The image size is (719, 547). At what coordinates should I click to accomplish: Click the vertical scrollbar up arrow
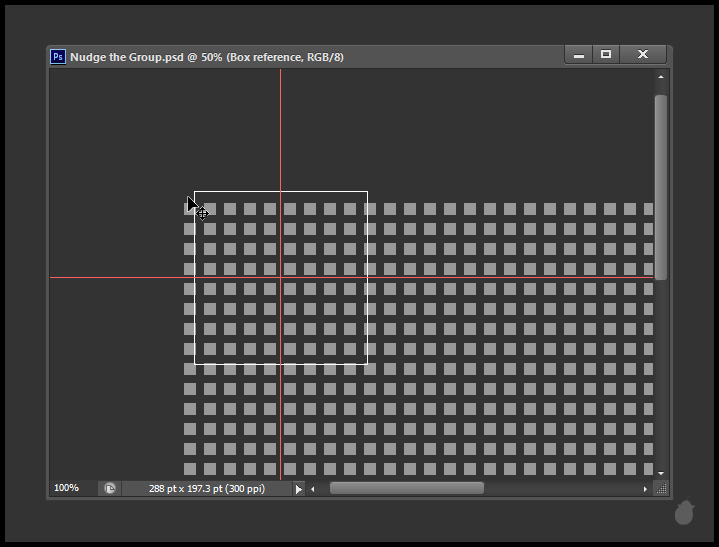pos(660,76)
